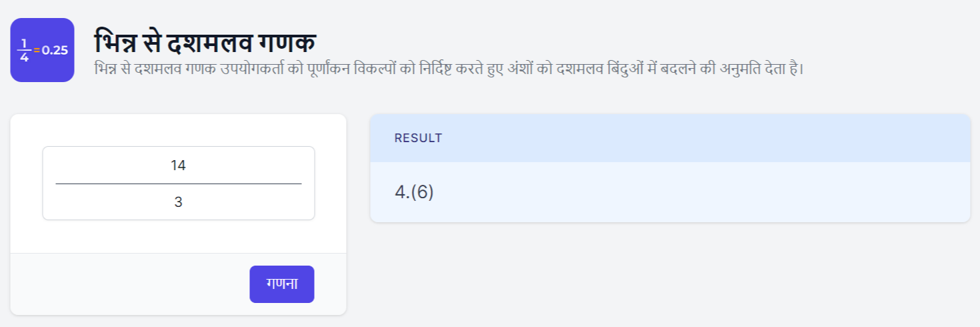Focus the numerator field showing 14
980x327 pixels.
click(178, 166)
